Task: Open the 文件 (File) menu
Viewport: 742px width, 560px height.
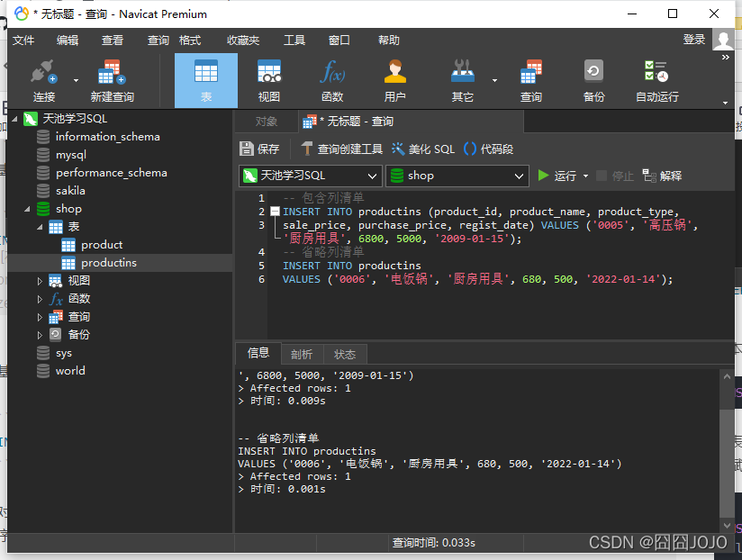Action: [x=23, y=41]
